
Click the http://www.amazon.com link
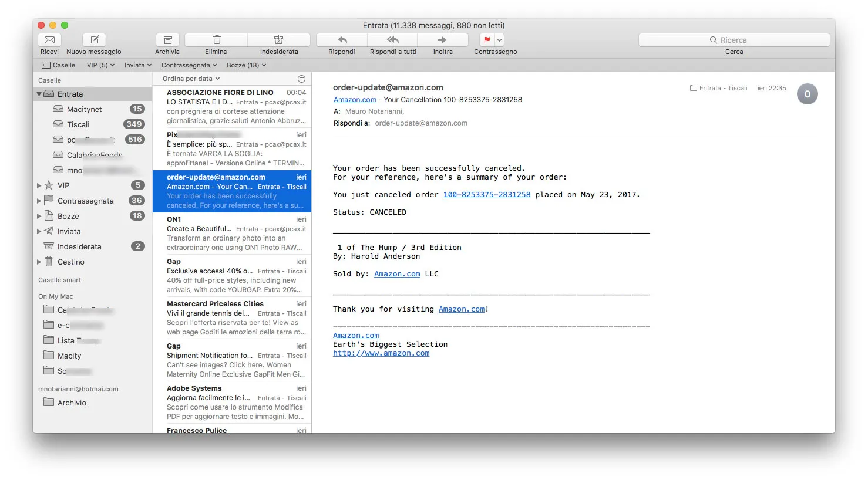[x=381, y=353]
